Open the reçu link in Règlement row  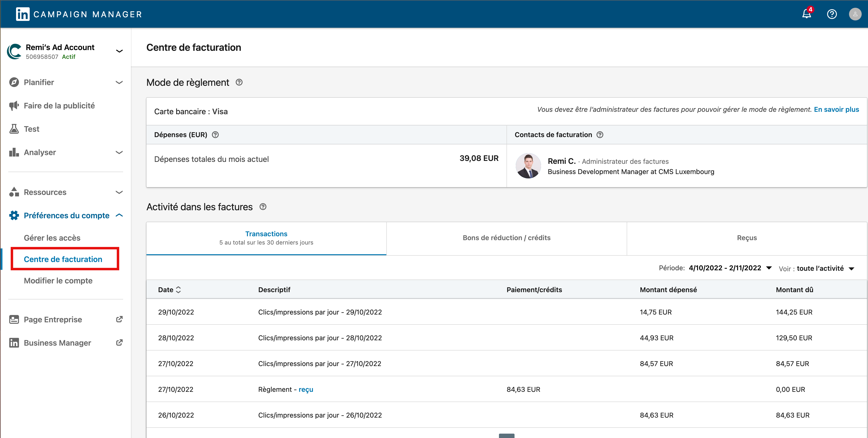click(x=306, y=390)
